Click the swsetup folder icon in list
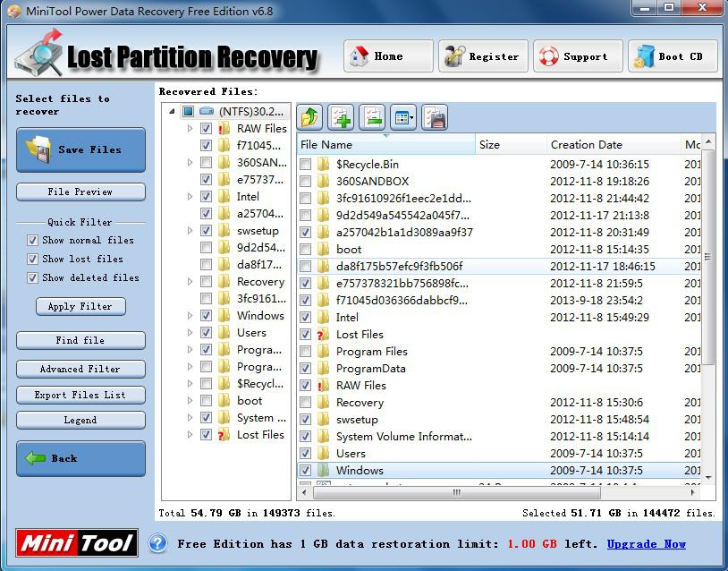The image size is (728, 571). [x=323, y=420]
